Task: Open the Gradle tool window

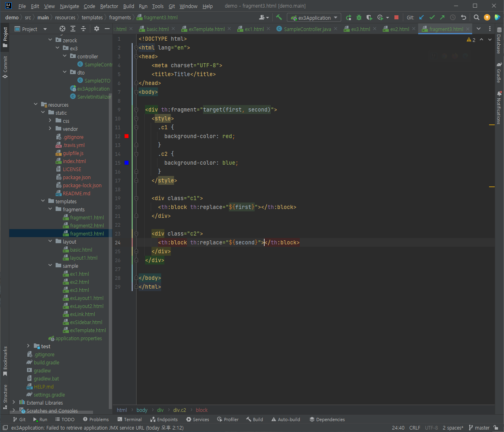Action: (499, 72)
